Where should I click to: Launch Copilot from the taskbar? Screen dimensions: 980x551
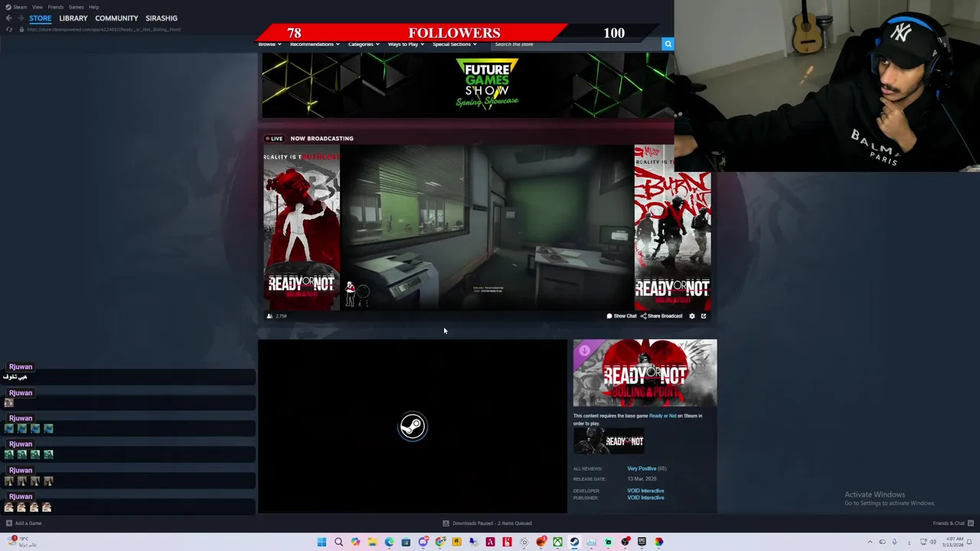[x=355, y=542]
